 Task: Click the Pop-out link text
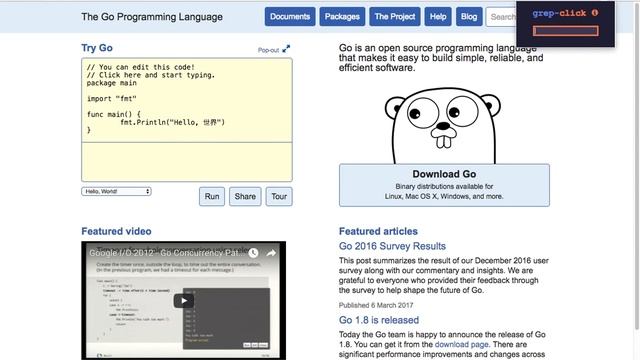click(268, 50)
